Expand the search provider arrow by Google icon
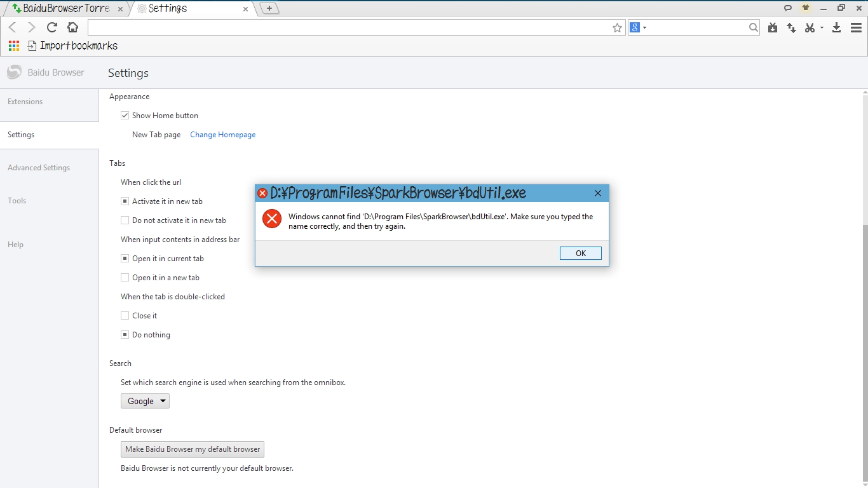This screenshot has width=868, height=488. [x=644, y=27]
